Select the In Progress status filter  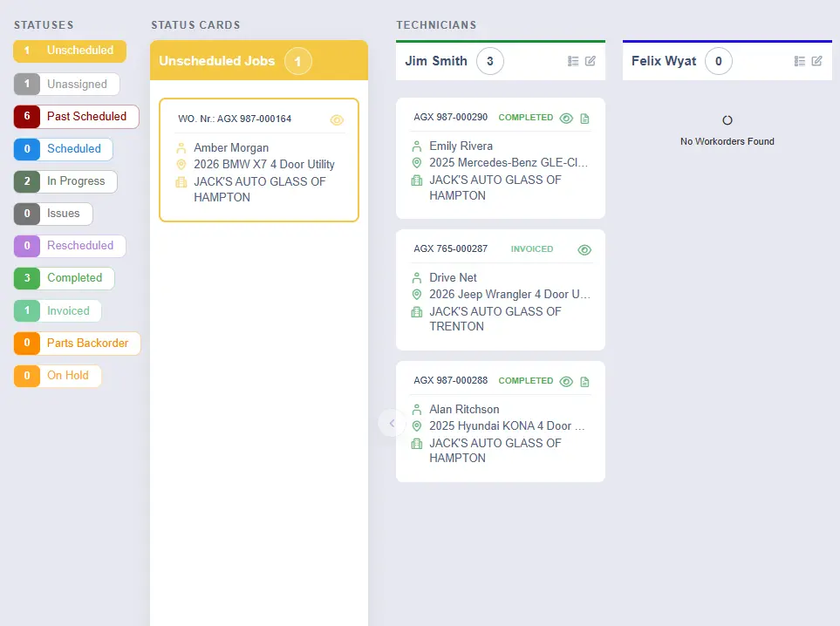(x=65, y=181)
